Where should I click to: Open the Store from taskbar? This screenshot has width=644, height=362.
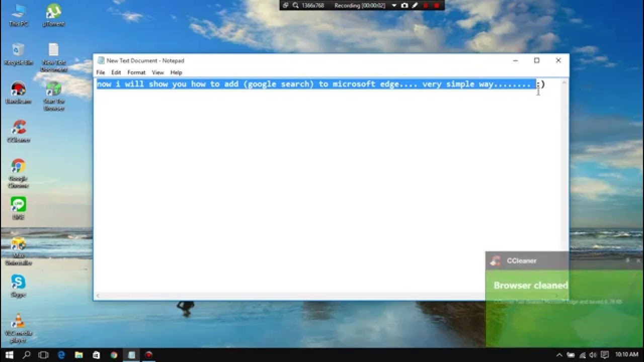coord(97,355)
